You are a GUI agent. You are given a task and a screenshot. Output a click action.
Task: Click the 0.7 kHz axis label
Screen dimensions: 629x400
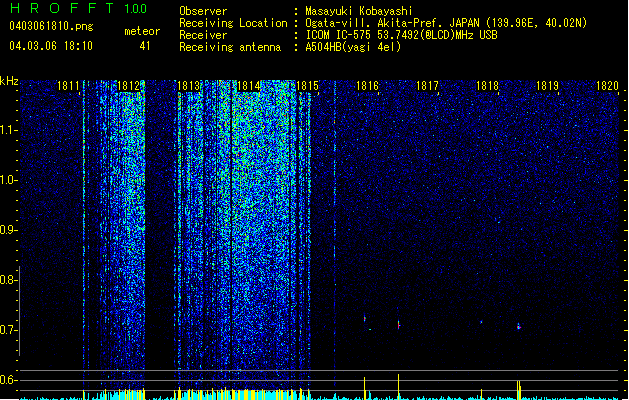tap(9, 330)
